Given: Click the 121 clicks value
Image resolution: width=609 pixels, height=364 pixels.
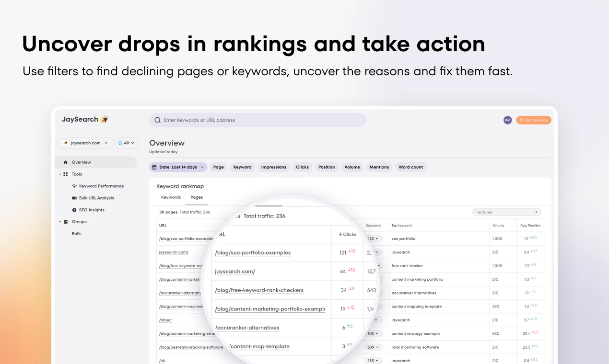Looking at the screenshot, I should point(343,252).
